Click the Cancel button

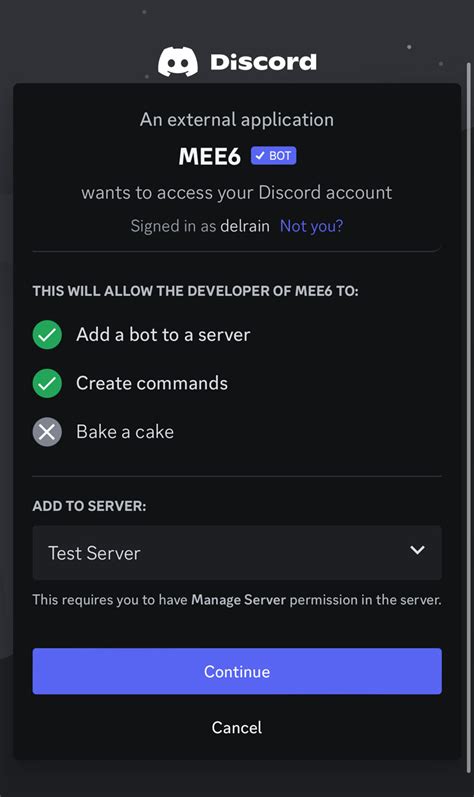tap(237, 727)
